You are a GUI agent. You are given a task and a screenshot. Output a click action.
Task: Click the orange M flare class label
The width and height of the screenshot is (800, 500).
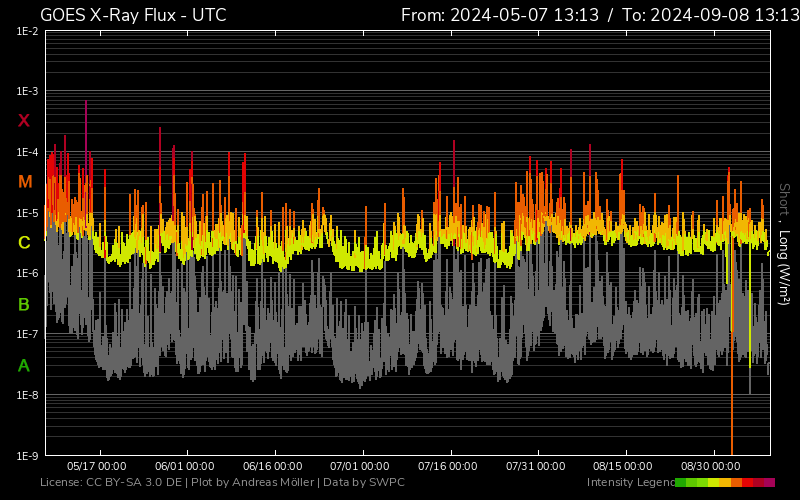point(24,182)
